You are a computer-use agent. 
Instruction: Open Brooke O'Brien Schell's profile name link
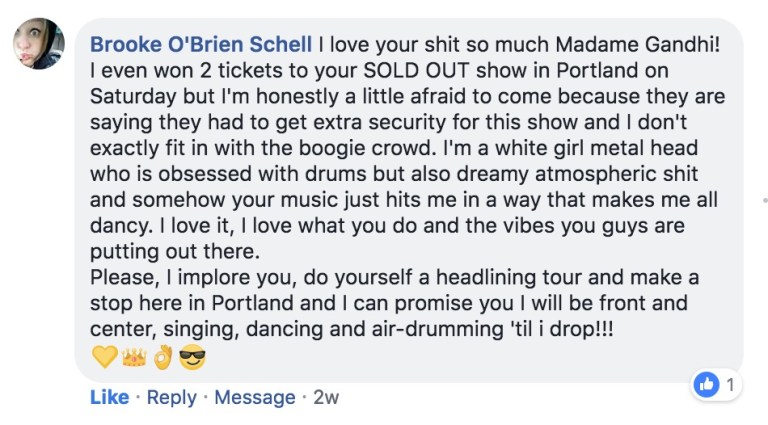[201, 45]
